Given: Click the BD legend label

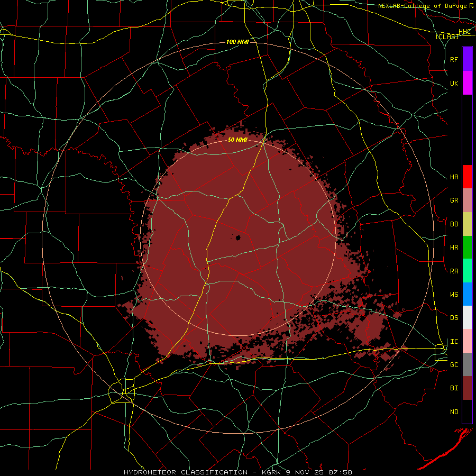Looking at the screenshot, I should tap(454, 224).
